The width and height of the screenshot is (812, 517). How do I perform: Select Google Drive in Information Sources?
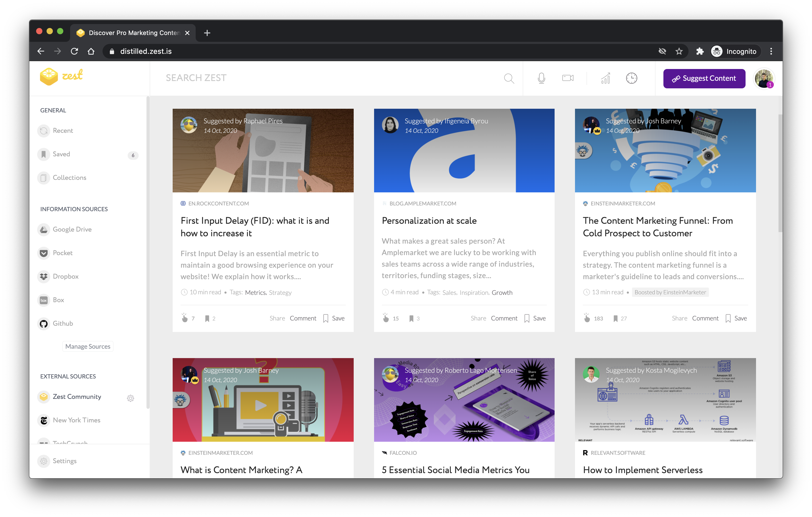coord(72,229)
